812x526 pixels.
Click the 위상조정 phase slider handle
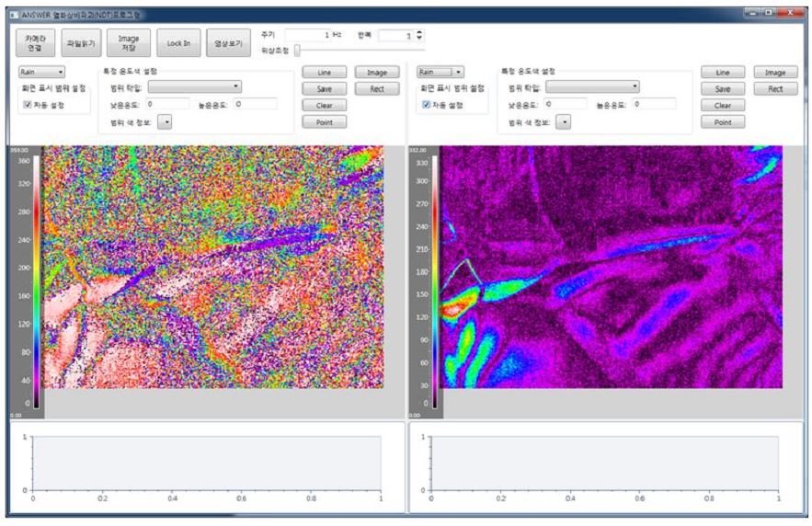pos(297,51)
